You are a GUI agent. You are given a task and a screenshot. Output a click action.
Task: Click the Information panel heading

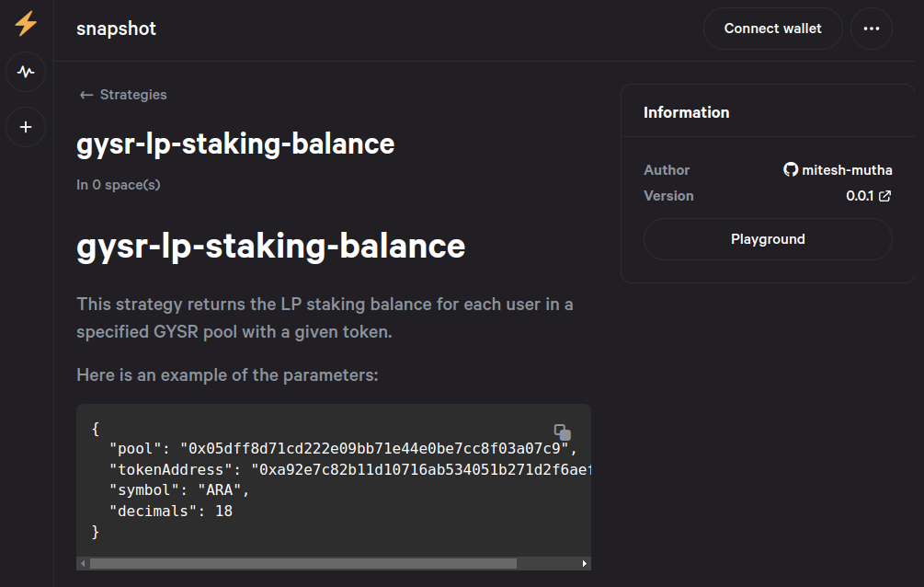[x=687, y=112]
